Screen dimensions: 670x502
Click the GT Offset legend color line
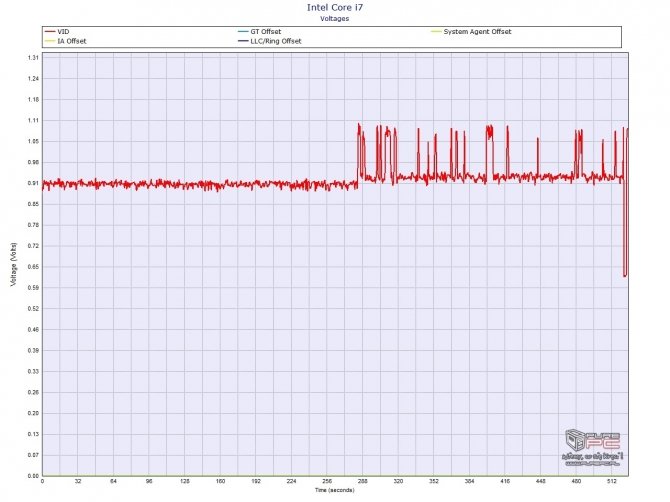pos(243,32)
